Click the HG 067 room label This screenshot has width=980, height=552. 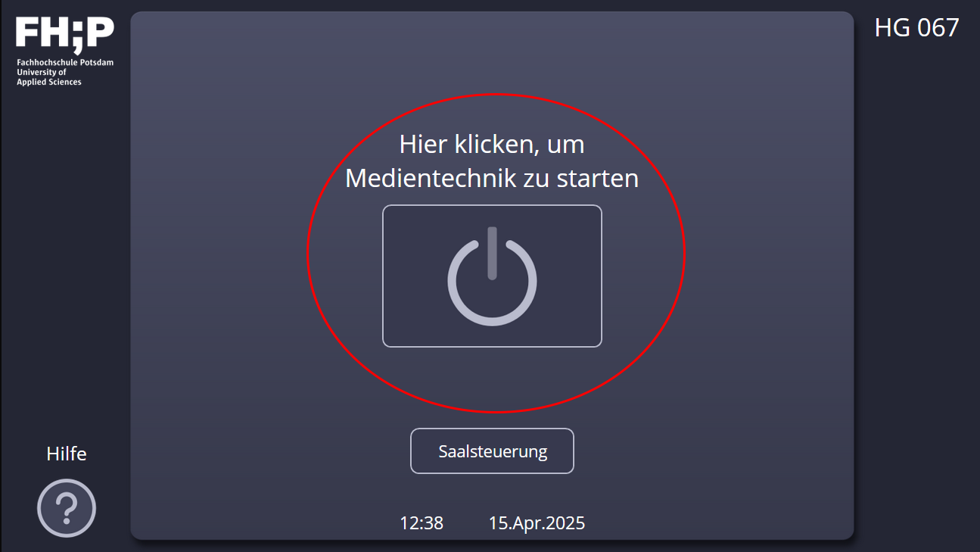(916, 28)
